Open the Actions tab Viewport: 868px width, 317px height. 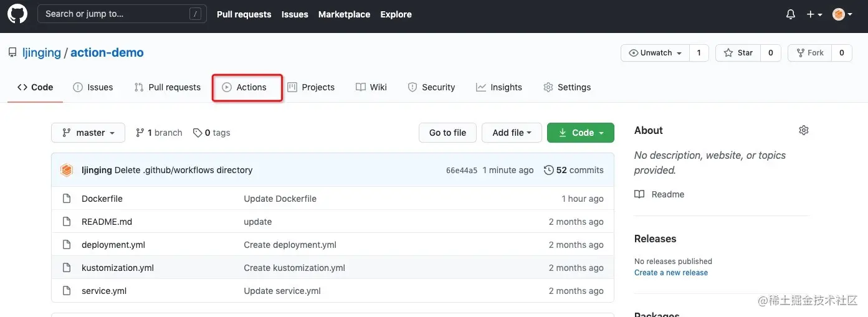pyautogui.click(x=244, y=87)
